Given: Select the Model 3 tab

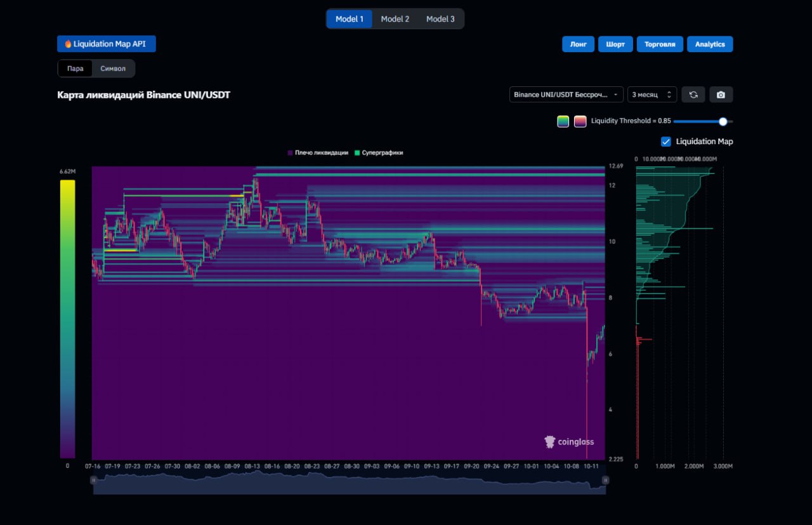Looking at the screenshot, I should point(440,19).
